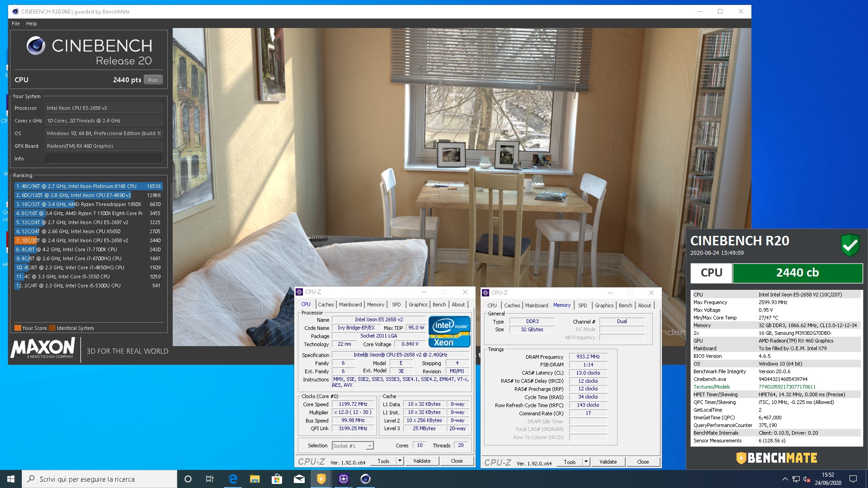The height and width of the screenshot is (488, 868).
Task: Click Close button in left CPU-Z window
Action: pos(457,461)
